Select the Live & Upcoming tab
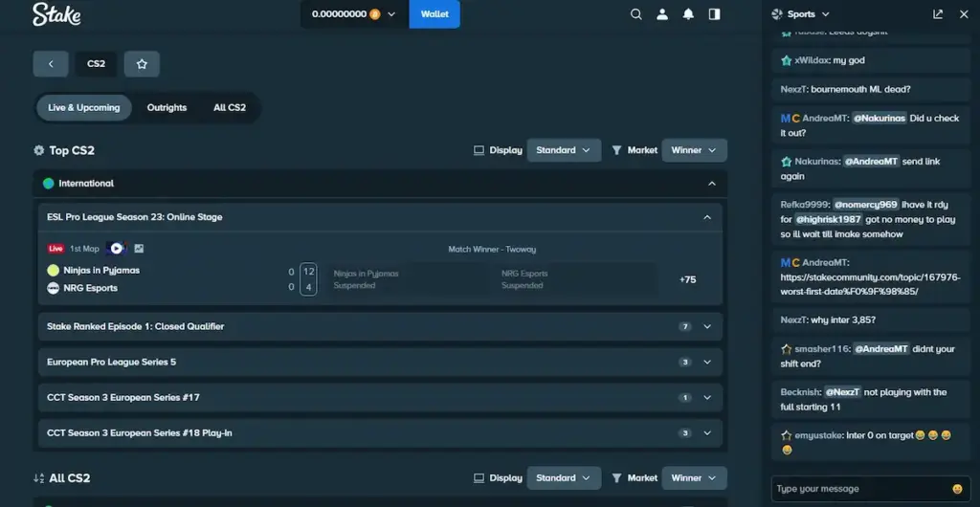Viewport: 980px width, 507px height. tap(84, 108)
